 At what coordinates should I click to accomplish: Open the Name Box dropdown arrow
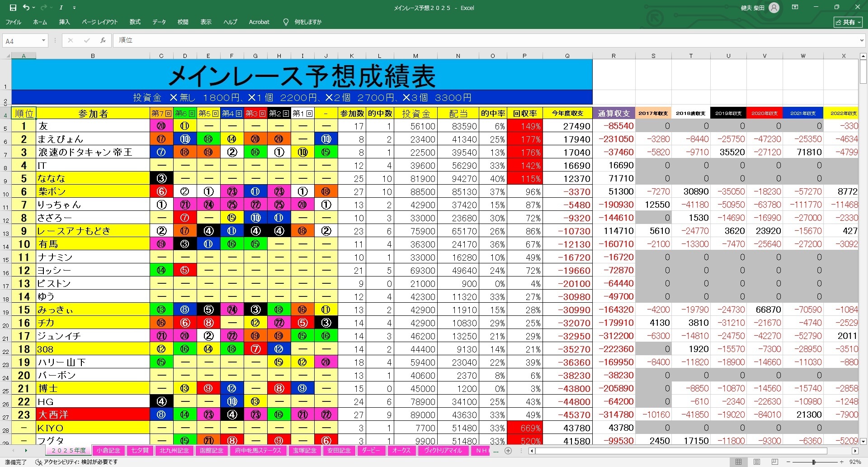(43, 41)
